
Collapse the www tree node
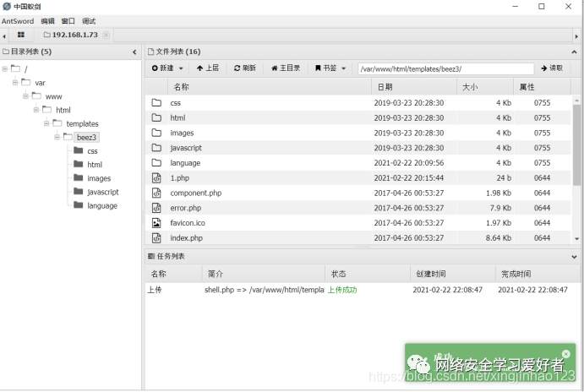pyautogui.click(x=25, y=96)
